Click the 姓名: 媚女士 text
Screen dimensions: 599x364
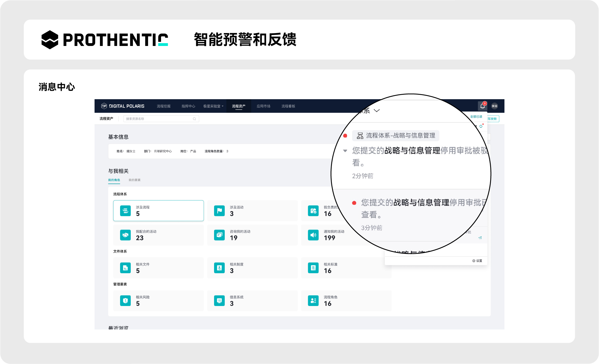pyautogui.click(x=126, y=151)
